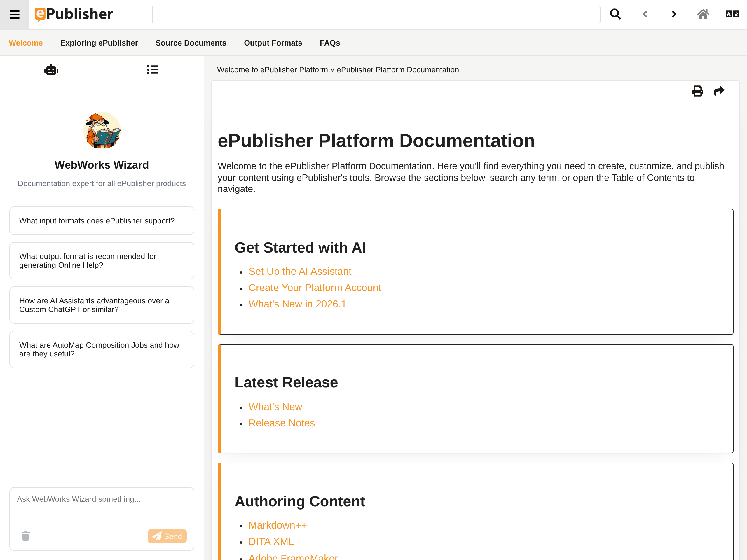Viewport: 747px width, 560px height.
Task: Click the search magnifier icon
Action: pyautogui.click(x=615, y=14)
